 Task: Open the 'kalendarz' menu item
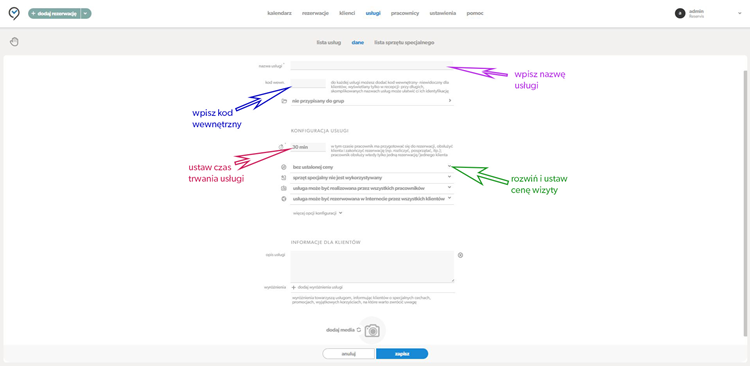(x=279, y=13)
